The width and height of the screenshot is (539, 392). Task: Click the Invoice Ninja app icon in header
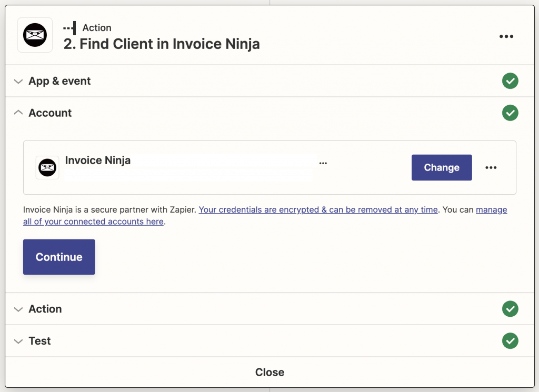(x=35, y=35)
